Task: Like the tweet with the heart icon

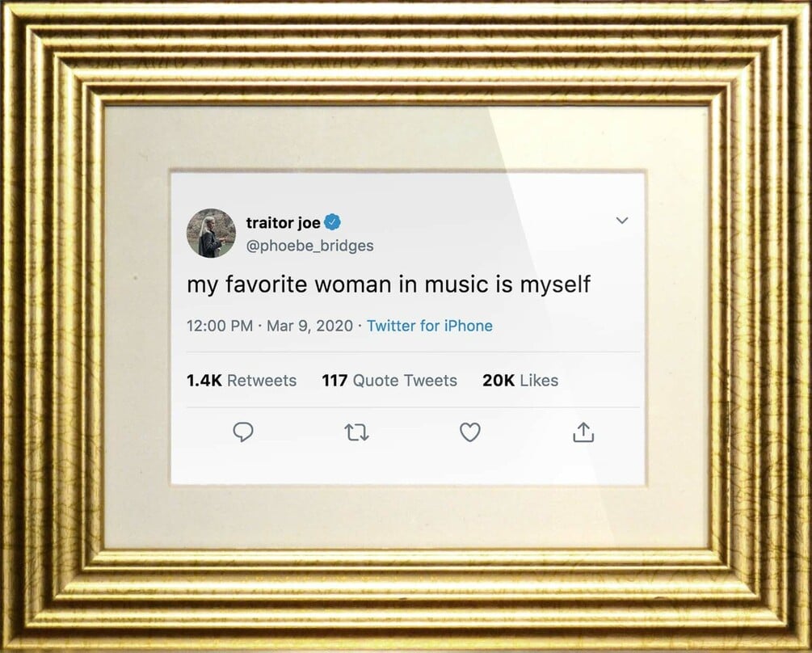Action: tap(470, 432)
